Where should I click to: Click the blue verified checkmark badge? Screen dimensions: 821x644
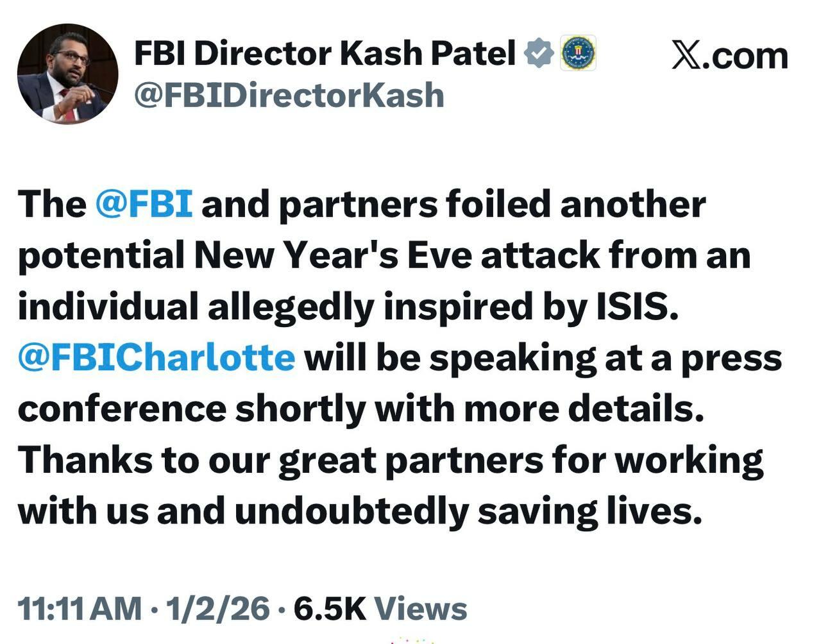point(539,53)
